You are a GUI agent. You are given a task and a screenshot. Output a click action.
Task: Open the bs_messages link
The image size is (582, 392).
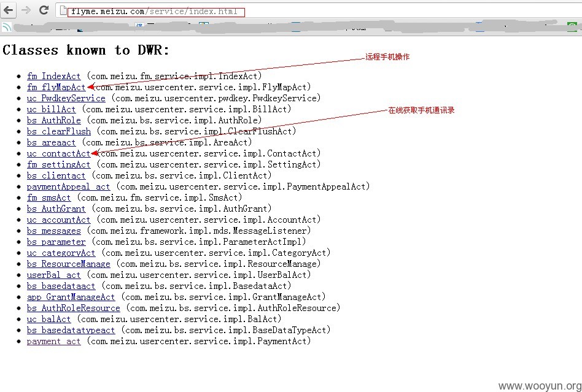(x=53, y=231)
